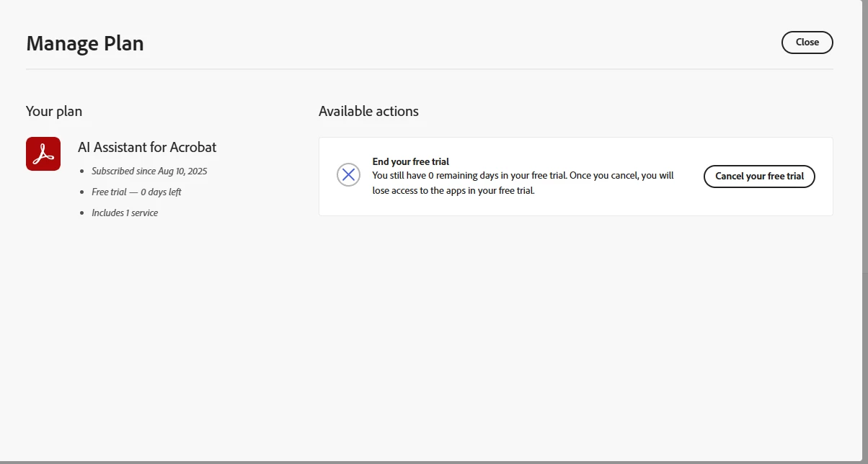Click the 'Your plan' section label
Image resolution: width=868 pixels, height=464 pixels.
click(54, 111)
